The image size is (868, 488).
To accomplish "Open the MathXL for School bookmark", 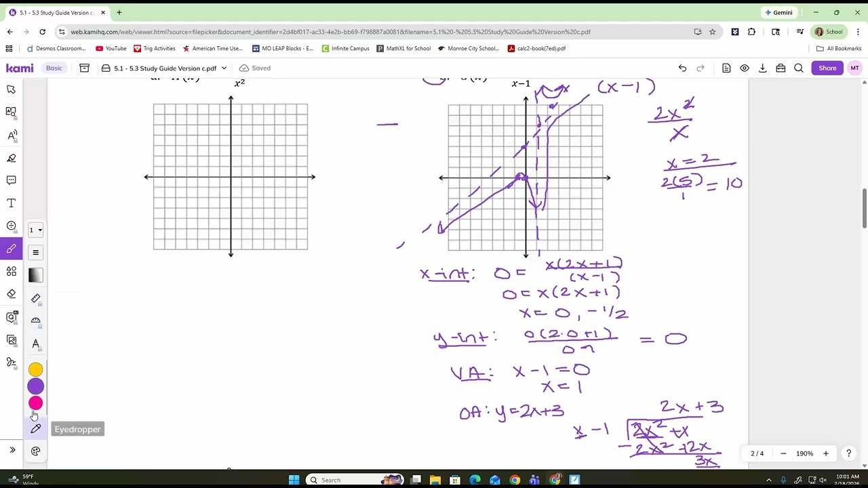I will [x=403, y=48].
